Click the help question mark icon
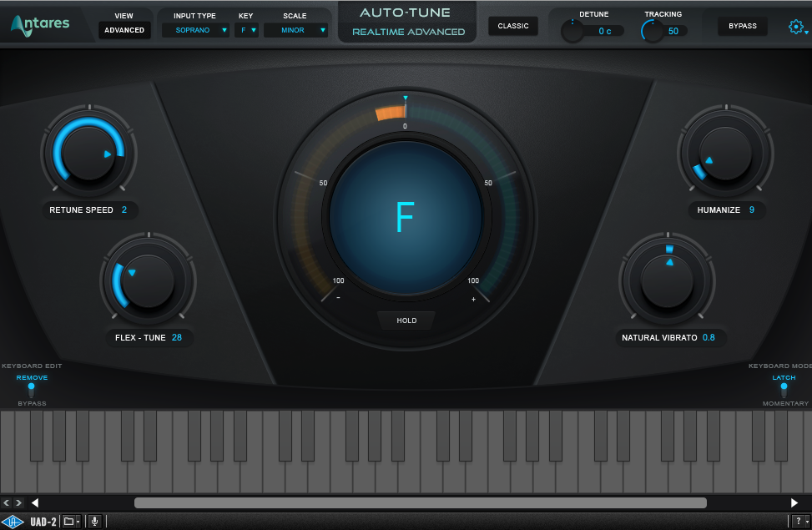The image size is (812, 530). pos(799,522)
